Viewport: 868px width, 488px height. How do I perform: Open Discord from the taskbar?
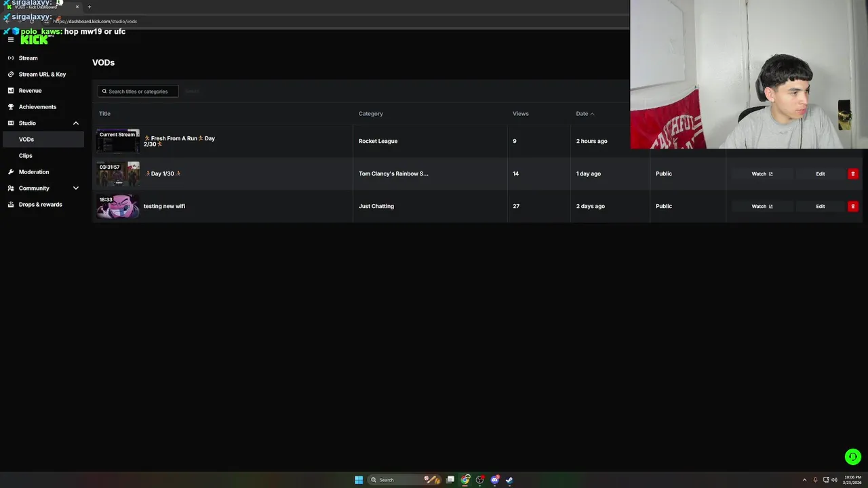pyautogui.click(x=495, y=480)
